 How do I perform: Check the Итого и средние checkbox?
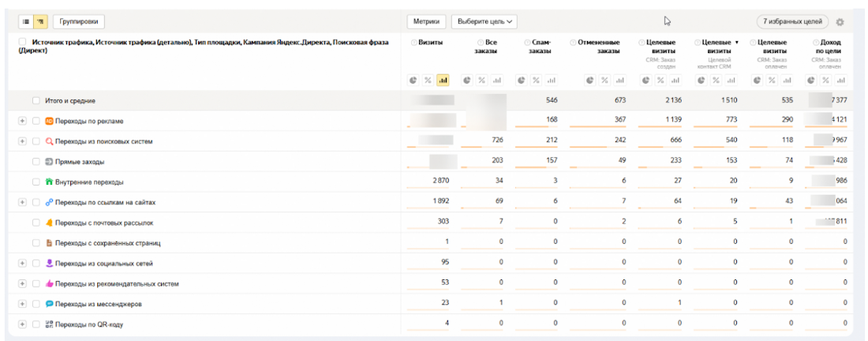point(36,101)
